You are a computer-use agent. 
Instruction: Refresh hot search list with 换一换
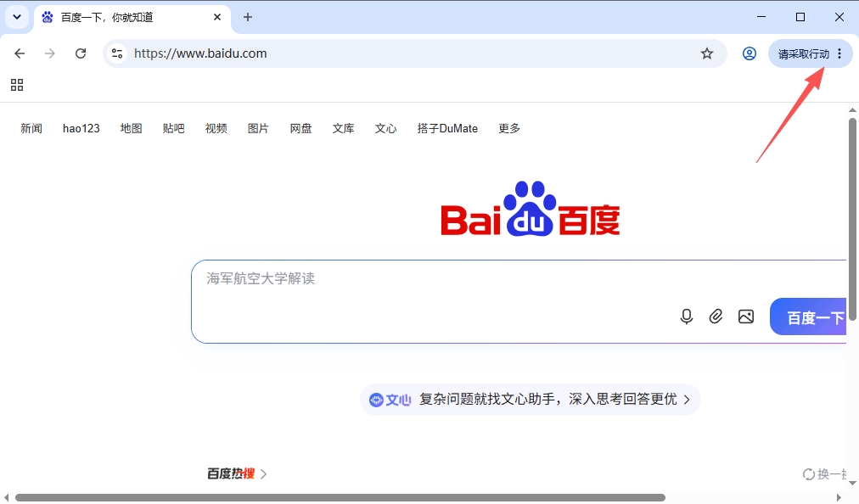point(824,473)
